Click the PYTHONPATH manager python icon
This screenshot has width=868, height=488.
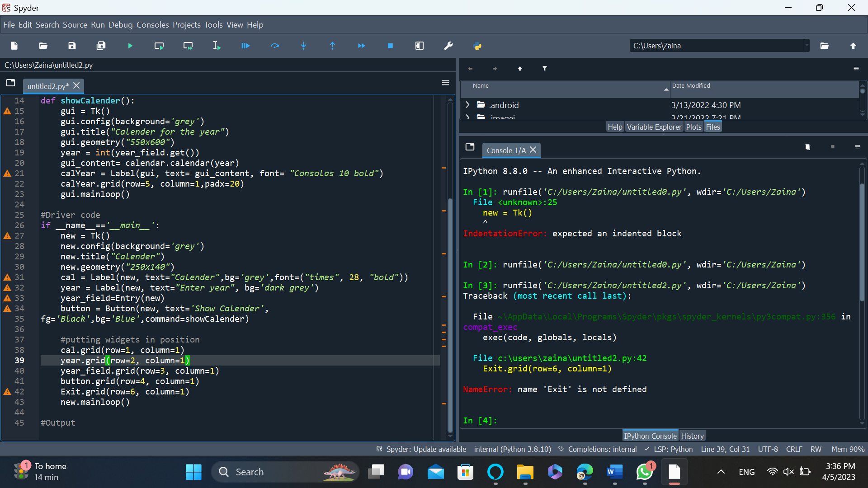coord(477,46)
